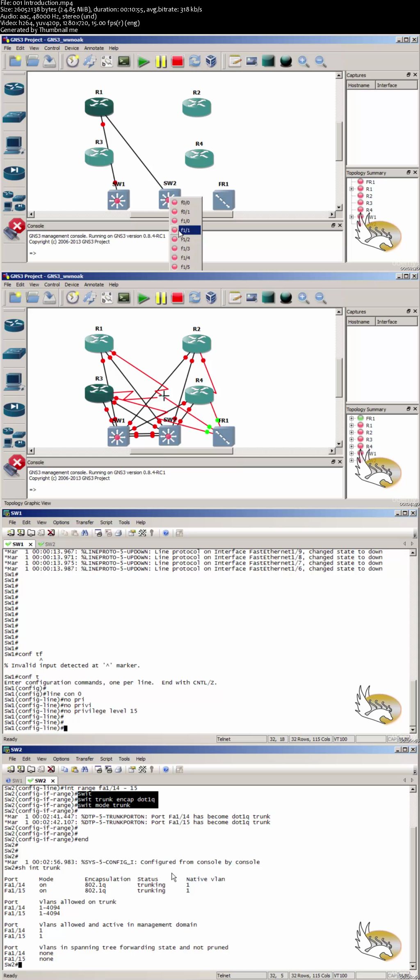
Task: Open Script menu in SW2 terminal window
Action: 106,759
